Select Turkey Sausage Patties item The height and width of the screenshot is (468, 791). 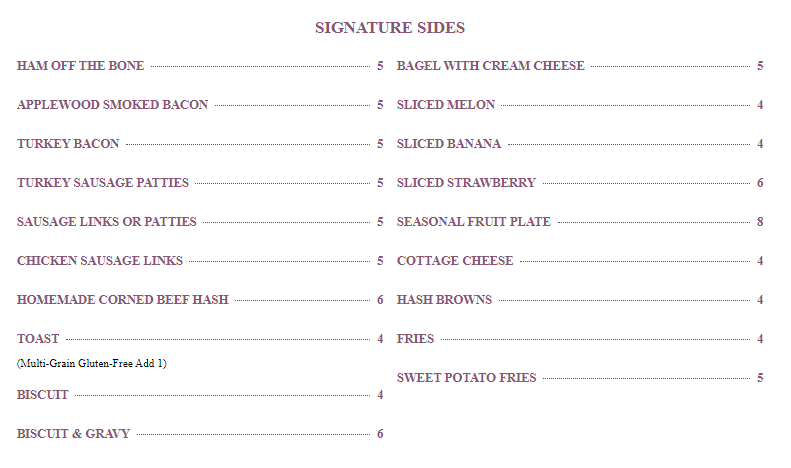pos(103,183)
